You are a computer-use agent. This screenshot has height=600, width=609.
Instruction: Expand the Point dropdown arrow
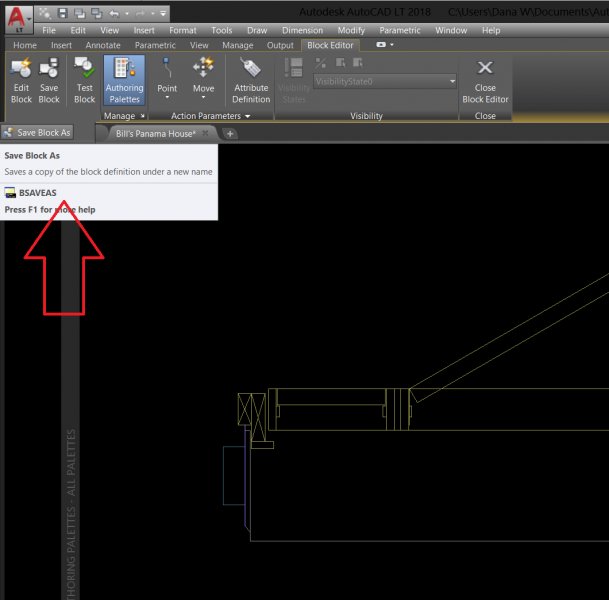pos(167,99)
